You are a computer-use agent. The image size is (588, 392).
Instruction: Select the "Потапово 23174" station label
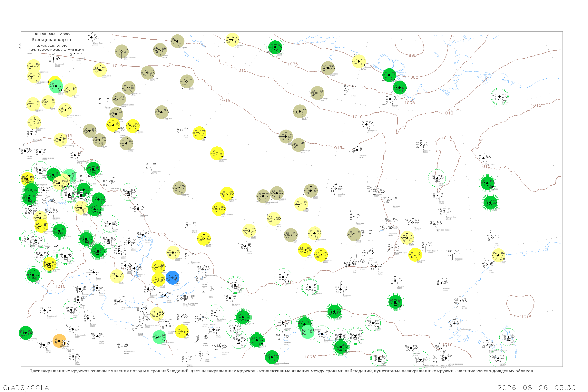(183, 48)
